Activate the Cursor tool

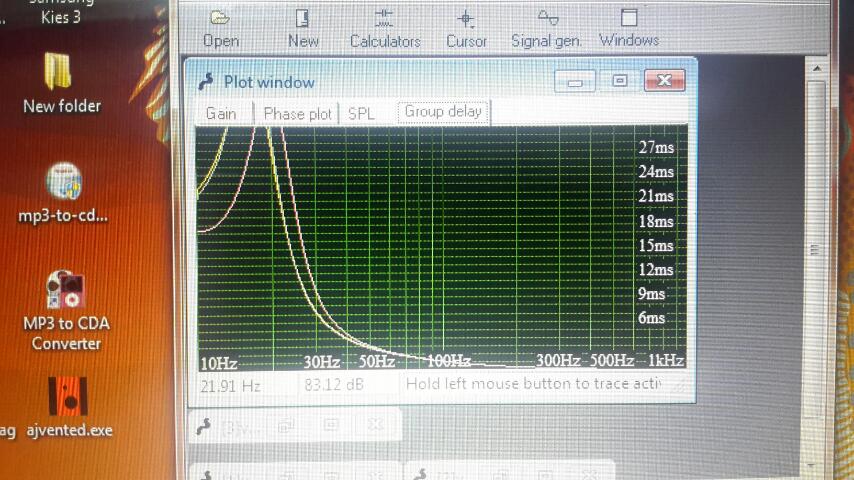tap(466, 28)
